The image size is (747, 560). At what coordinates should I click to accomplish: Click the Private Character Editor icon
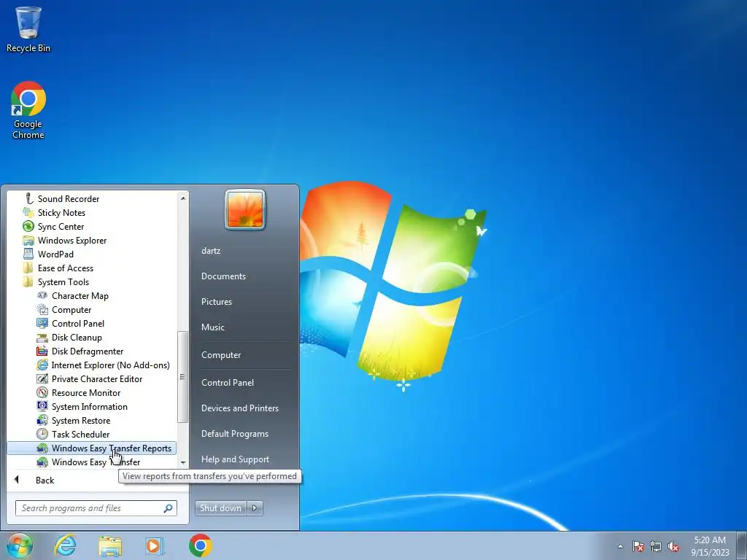[x=42, y=378]
